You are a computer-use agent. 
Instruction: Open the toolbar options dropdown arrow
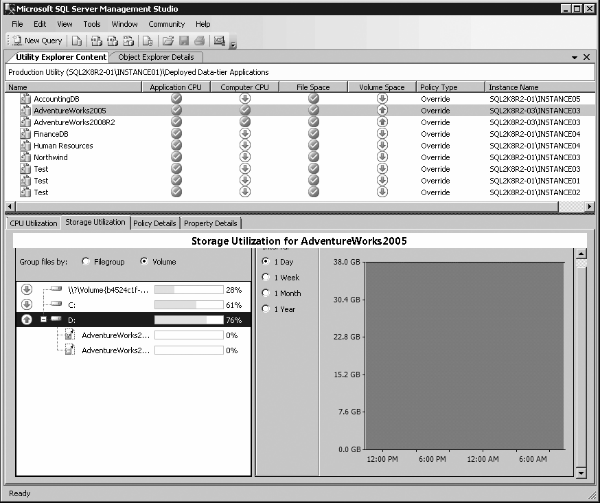233,44
